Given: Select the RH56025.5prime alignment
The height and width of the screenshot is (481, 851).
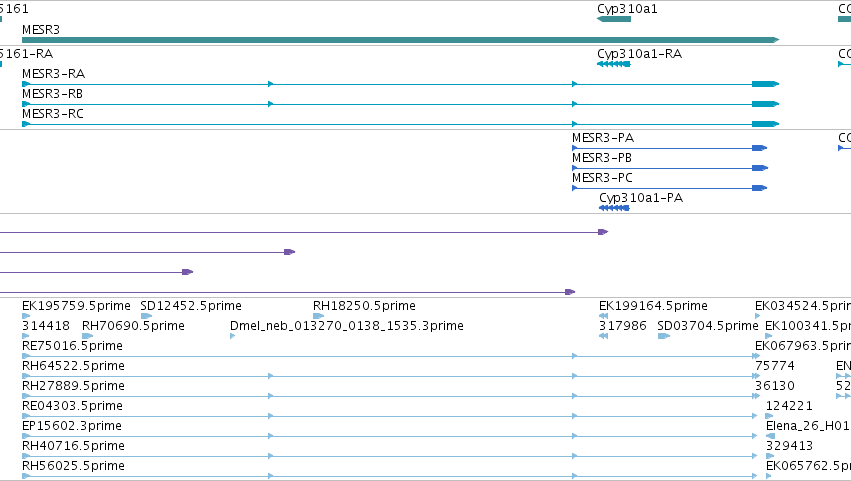Looking at the screenshot, I should [x=390, y=476].
